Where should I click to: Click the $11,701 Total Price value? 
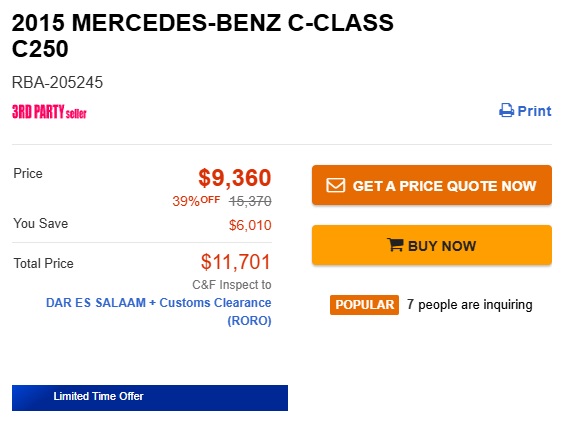[236, 262]
